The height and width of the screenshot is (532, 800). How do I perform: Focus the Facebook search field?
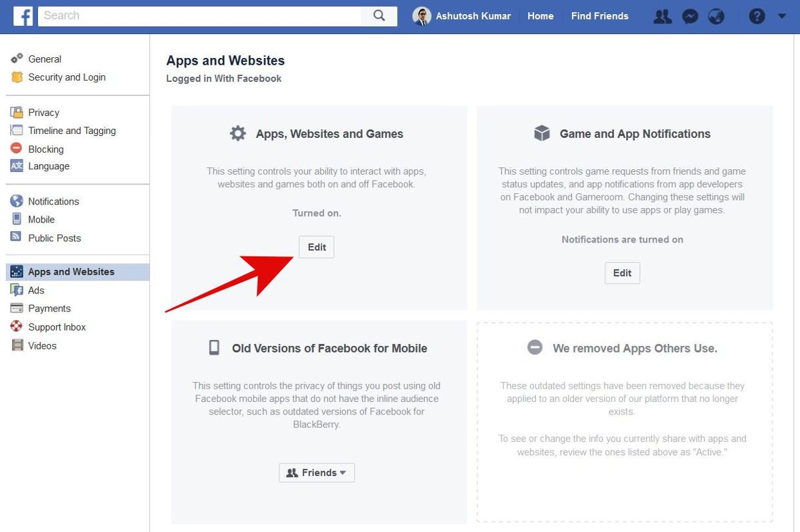200,16
